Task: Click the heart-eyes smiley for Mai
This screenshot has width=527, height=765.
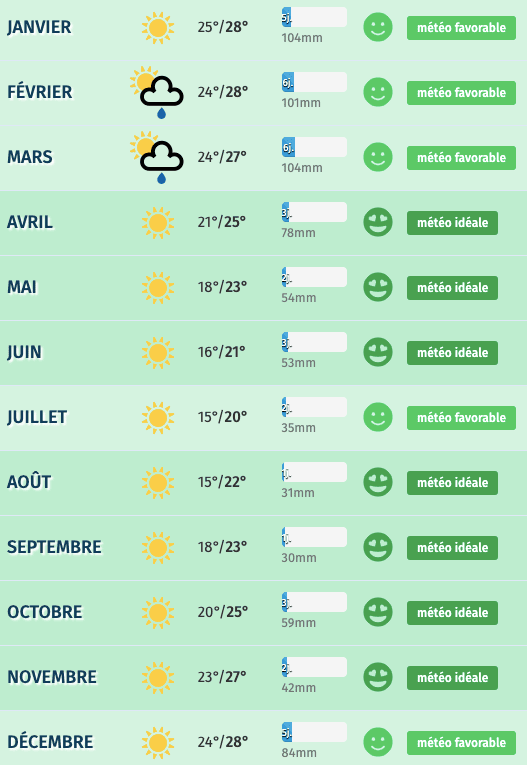Action: click(x=378, y=287)
